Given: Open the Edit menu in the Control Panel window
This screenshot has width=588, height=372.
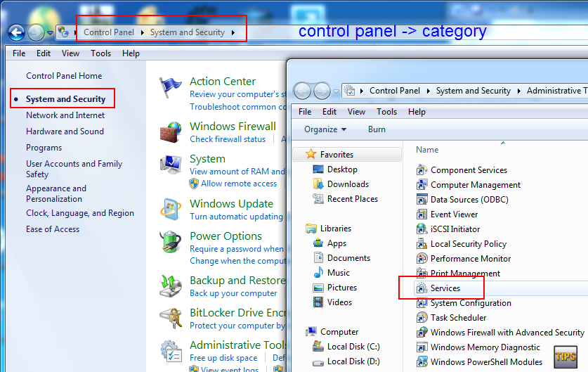Looking at the screenshot, I should 44,53.
